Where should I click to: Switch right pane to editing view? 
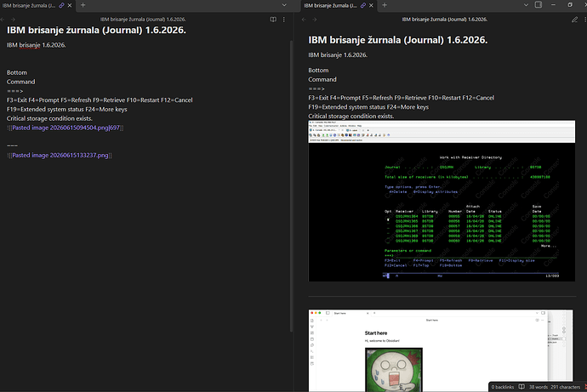pos(574,20)
